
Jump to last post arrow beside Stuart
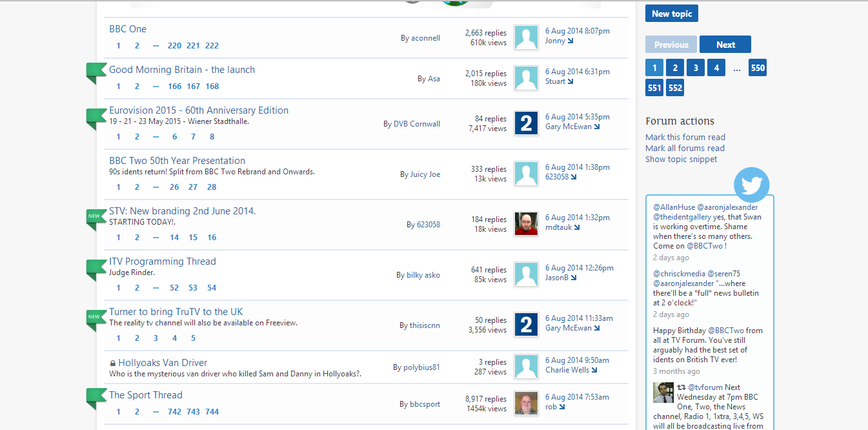(x=570, y=81)
